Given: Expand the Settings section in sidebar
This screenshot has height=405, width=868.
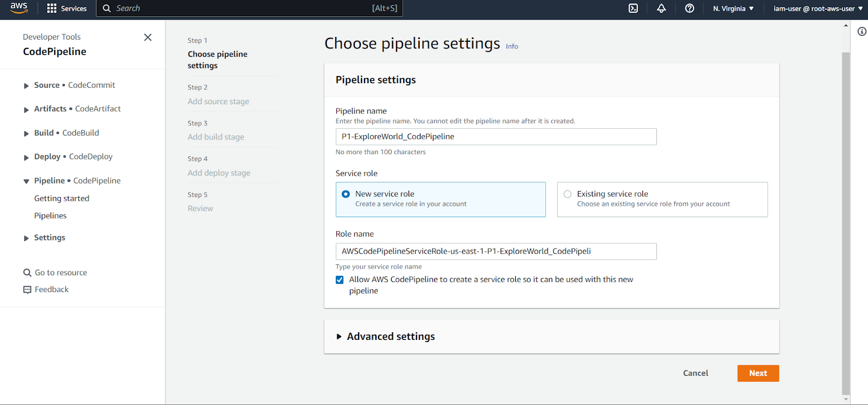Looking at the screenshot, I should [x=26, y=238].
